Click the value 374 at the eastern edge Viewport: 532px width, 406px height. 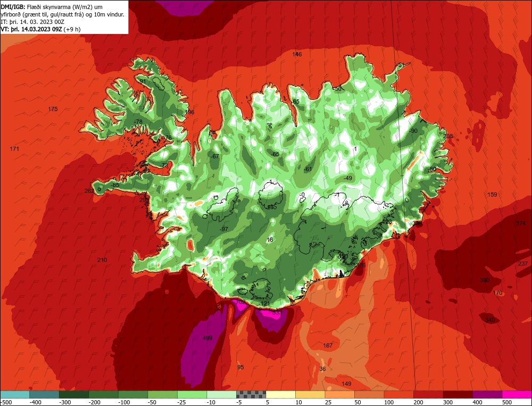click(x=521, y=223)
